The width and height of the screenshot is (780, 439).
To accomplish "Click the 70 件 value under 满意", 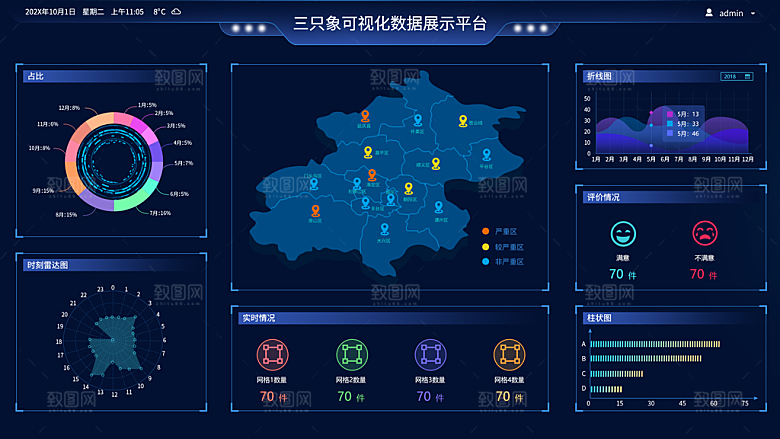I will [622, 274].
